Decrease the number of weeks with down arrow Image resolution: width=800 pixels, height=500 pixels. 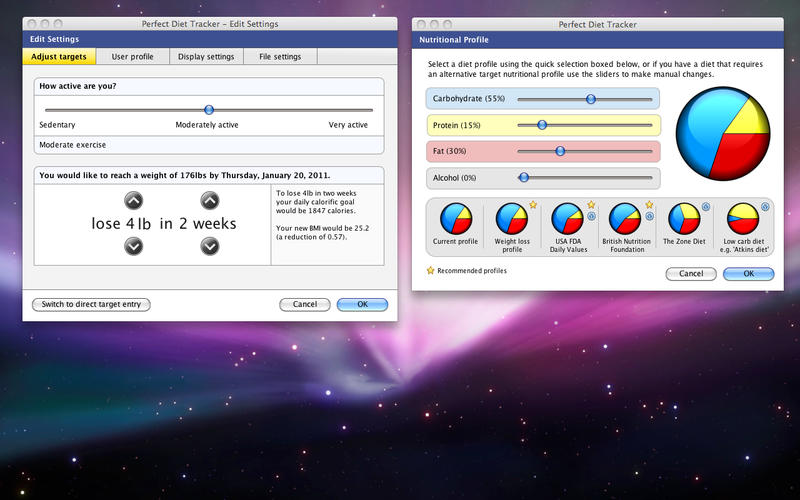tap(209, 246)
